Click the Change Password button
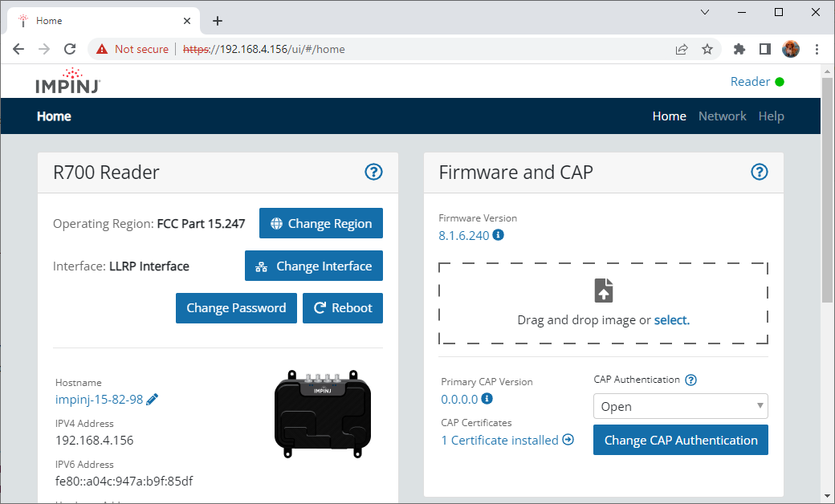 (236, 308)
